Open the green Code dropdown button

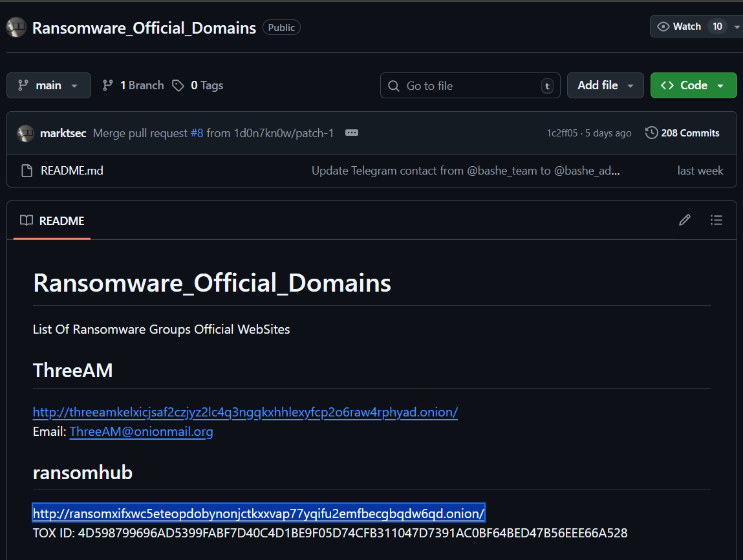(x=693, y=85)
